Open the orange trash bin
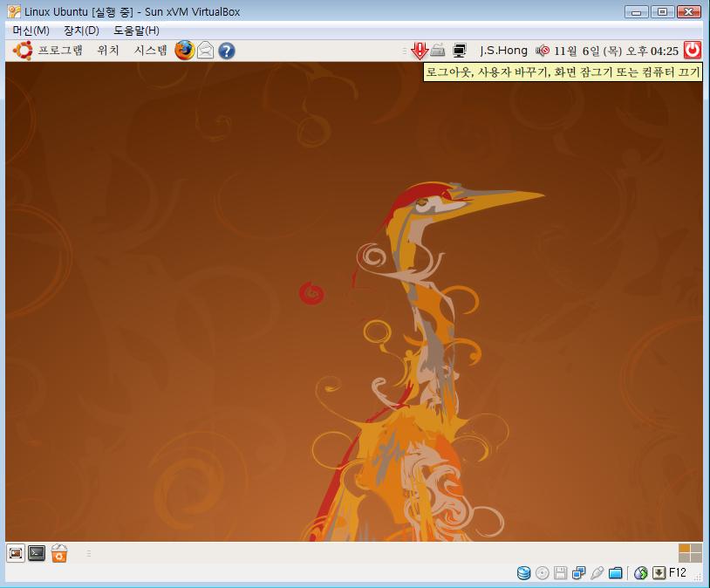The image size is (710, 588). click(58, 553)
